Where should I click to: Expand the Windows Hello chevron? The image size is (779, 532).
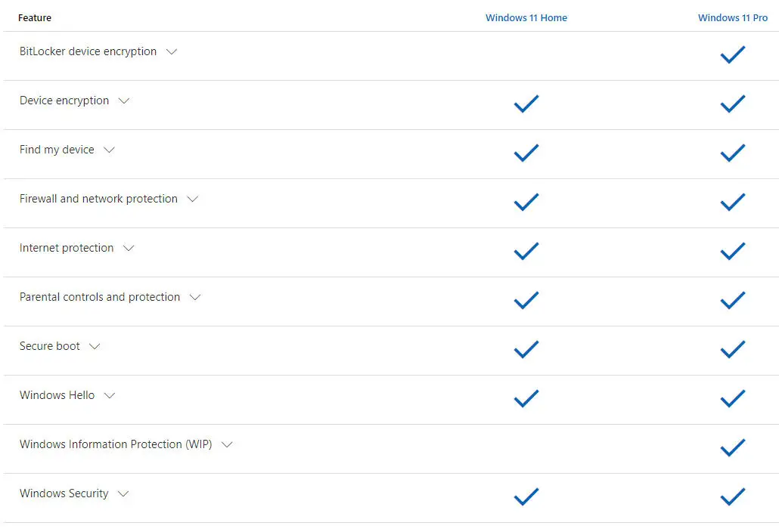(x=110, y=395)
